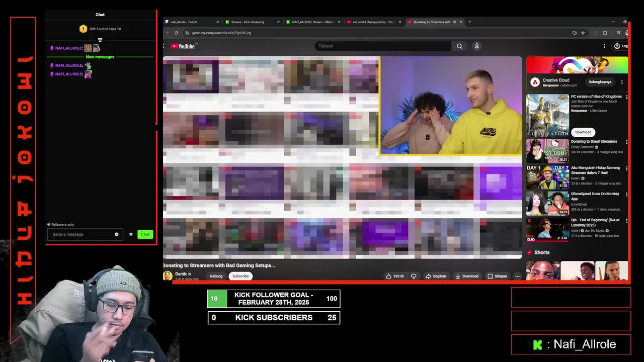The image size is (644, 362).
Task: Close the m7 world championship tab
Action: pyautogui.click(x=400, y=22)
